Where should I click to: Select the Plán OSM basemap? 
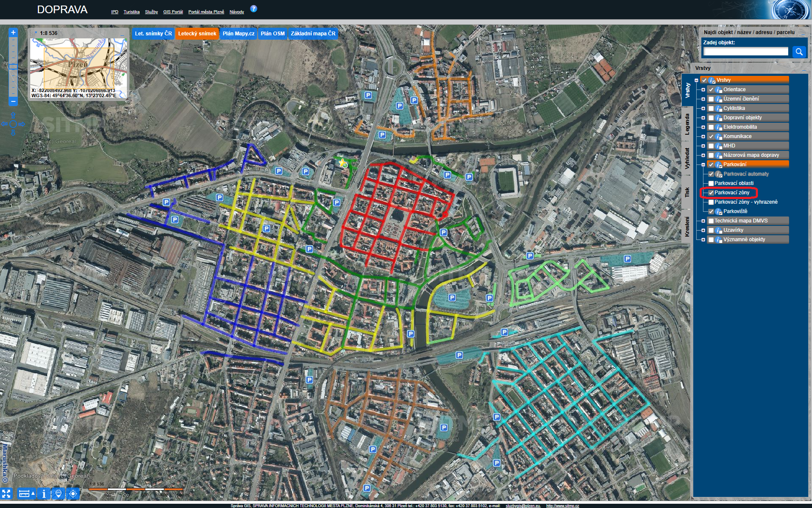(x=273, y=34)
